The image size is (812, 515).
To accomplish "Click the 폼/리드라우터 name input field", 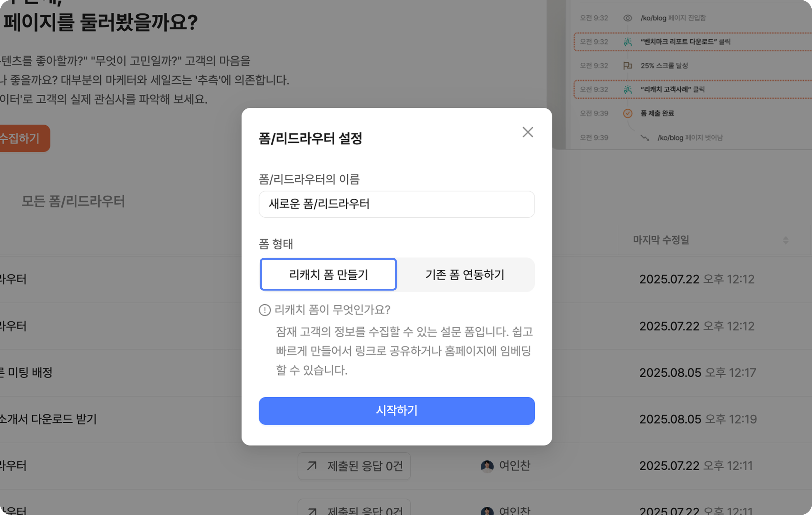I will pyautogui.click(x=397, y=204).
